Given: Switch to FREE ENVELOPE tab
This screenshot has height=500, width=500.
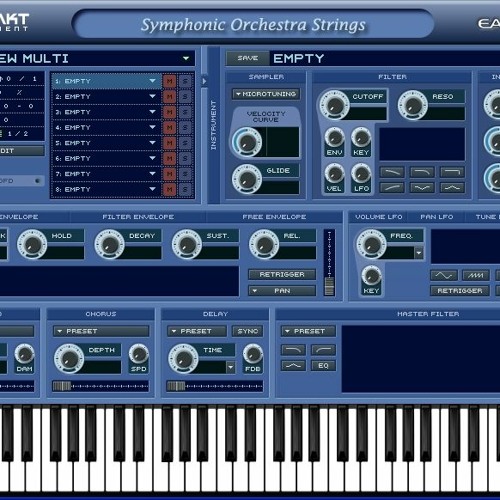Looking at the screenshot, I should (274, 217).
